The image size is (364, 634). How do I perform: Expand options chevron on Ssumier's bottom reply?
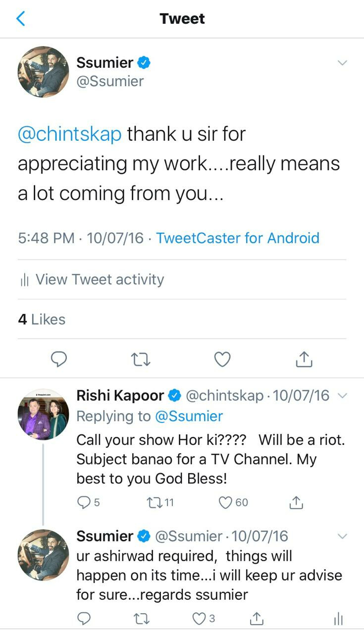[342, 536]
